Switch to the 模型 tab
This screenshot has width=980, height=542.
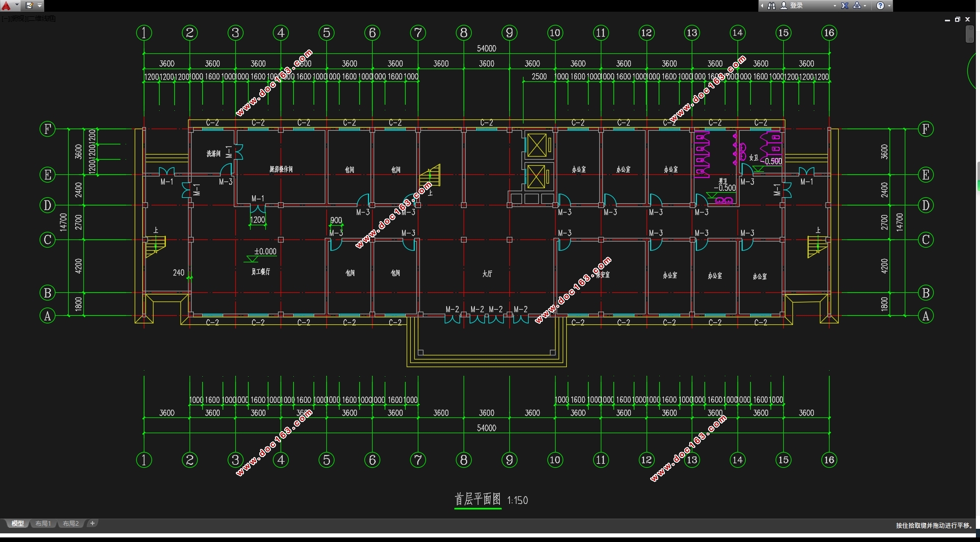[18, 523]
